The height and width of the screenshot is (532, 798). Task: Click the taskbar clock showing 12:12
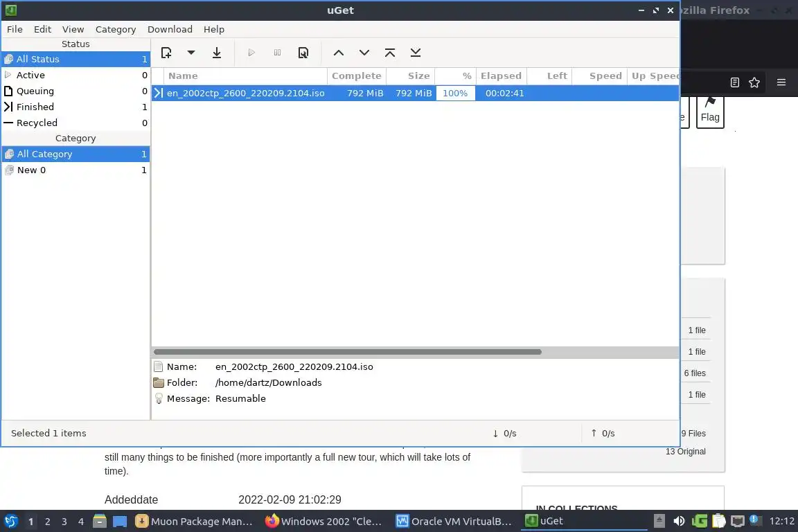(x=781, y=522)
